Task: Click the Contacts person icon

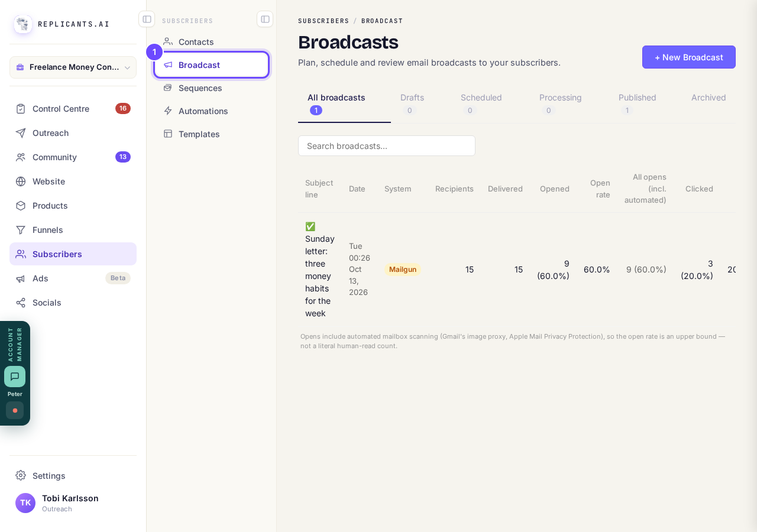Action: point(168,42)
